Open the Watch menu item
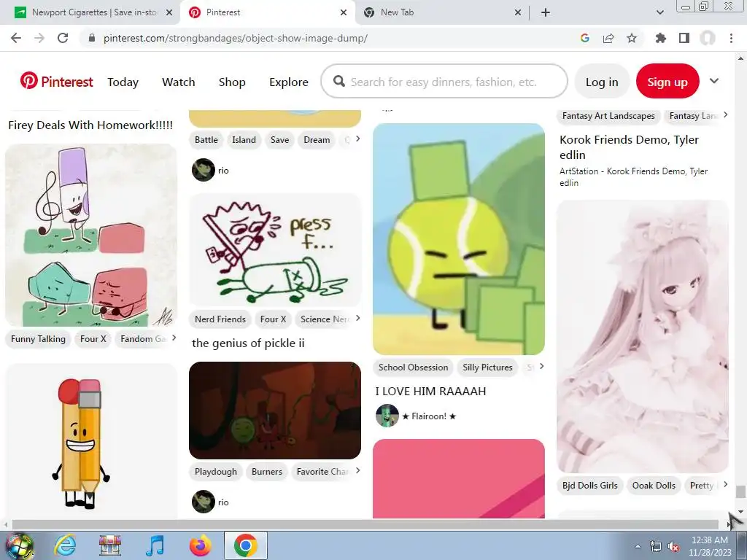This screenshot has height=560, width=747. tap(179, 82)
